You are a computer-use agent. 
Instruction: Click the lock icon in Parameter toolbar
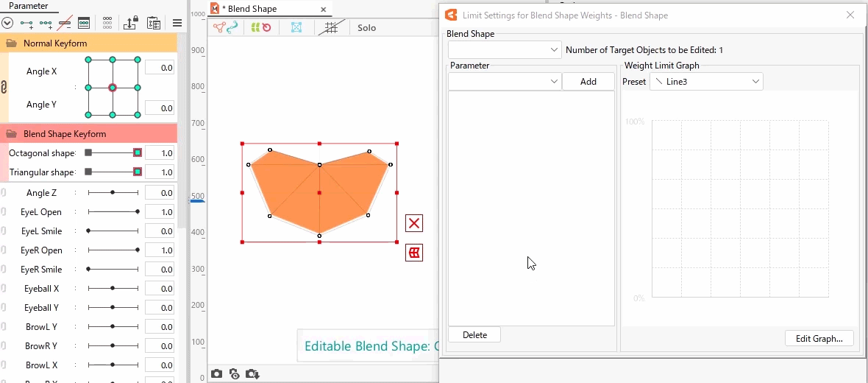130,23
